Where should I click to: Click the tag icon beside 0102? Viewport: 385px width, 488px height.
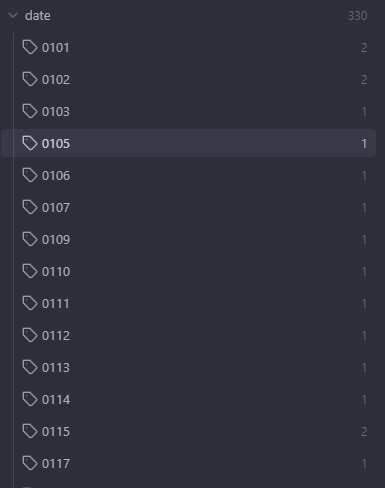pos(30,79)
